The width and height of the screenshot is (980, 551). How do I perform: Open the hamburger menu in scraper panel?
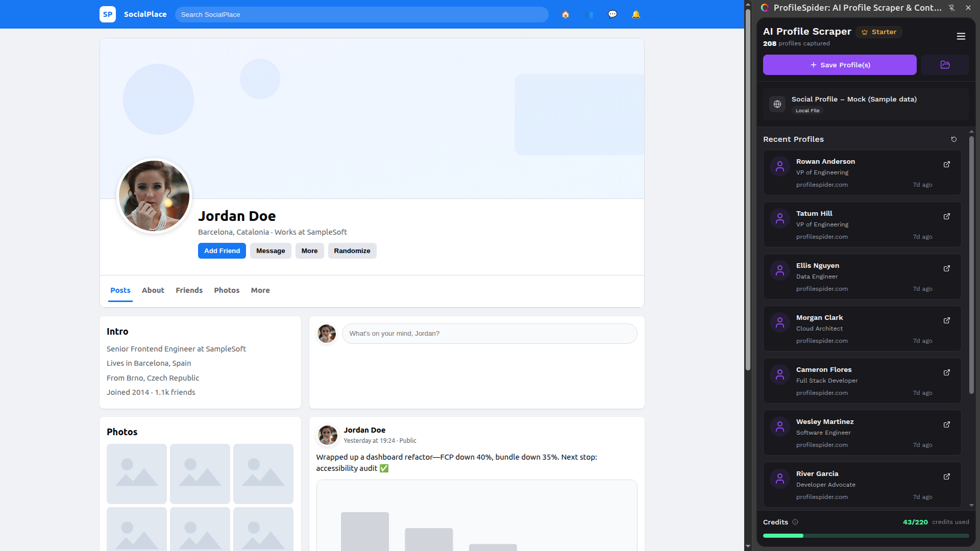point(961,36)
